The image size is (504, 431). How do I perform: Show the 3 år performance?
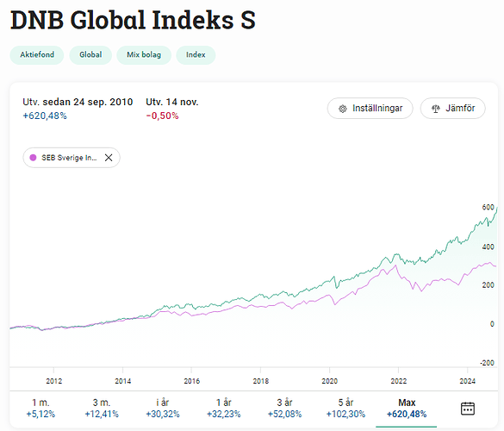tap(285, 409)
